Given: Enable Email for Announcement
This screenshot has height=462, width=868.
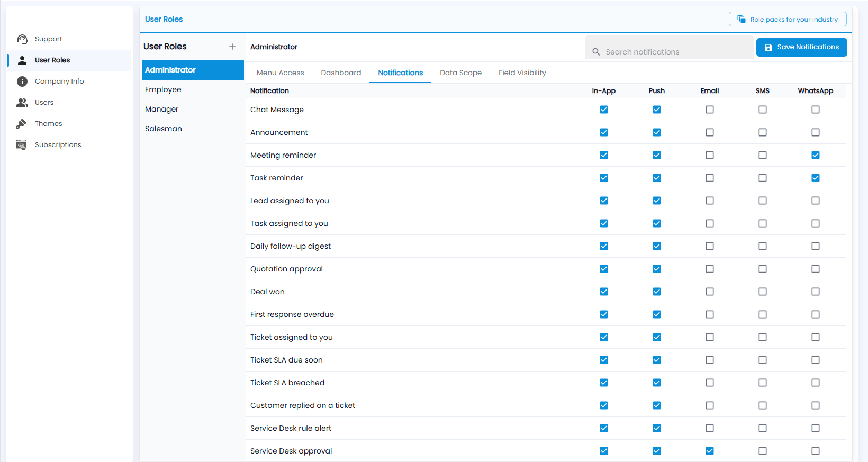Looking at the screenshot, I should pyautogui.click(x=710, y=132).
